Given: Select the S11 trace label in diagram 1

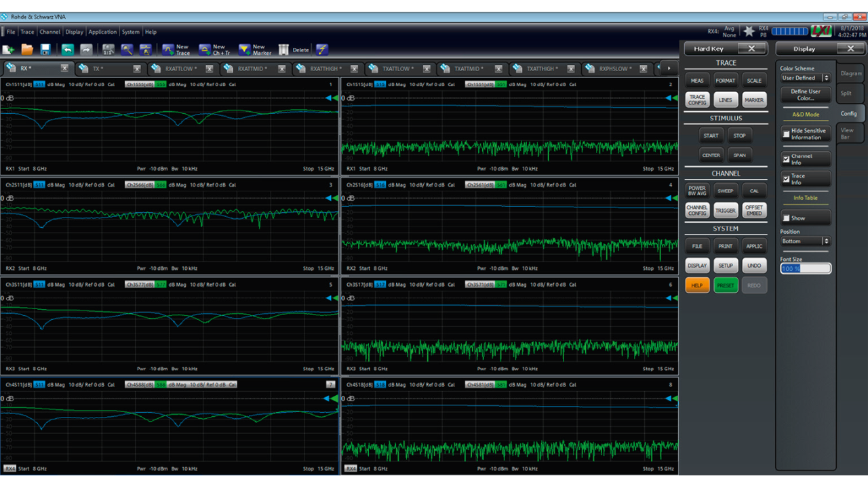Looking at the screenshot, I should point(39,85).
